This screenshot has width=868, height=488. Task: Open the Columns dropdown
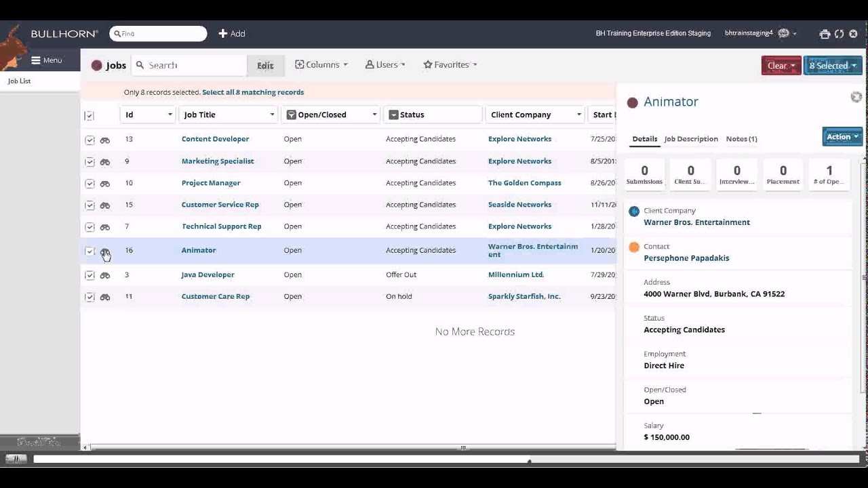coord(321,65)
